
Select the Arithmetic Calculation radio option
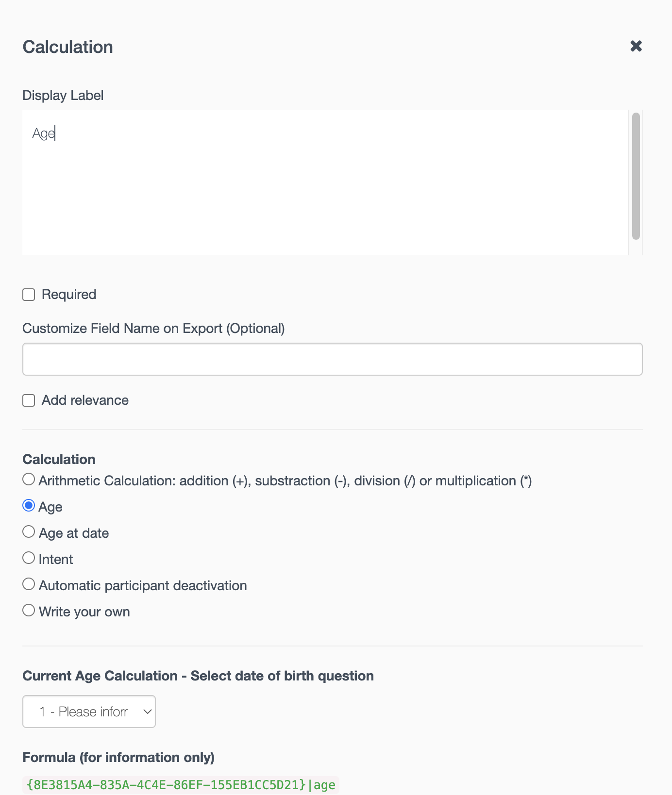29,480
